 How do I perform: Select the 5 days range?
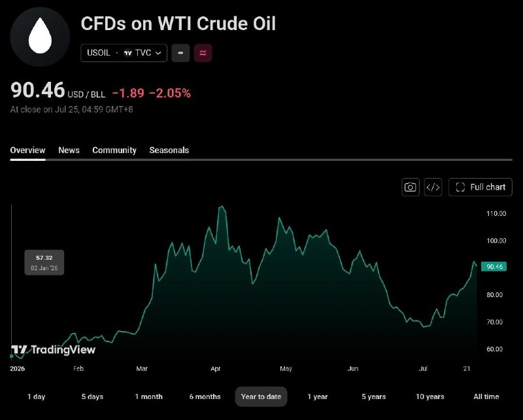(92, 396)
